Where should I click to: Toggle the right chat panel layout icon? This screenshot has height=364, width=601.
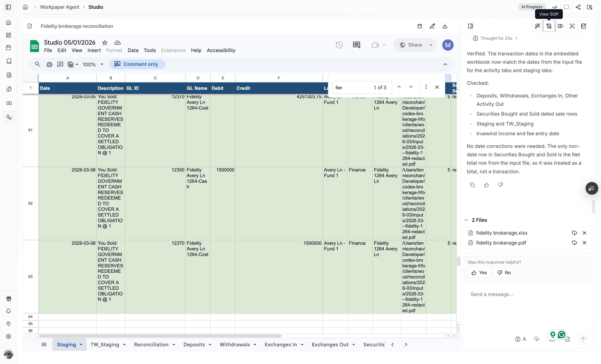(x=471, y=26)
